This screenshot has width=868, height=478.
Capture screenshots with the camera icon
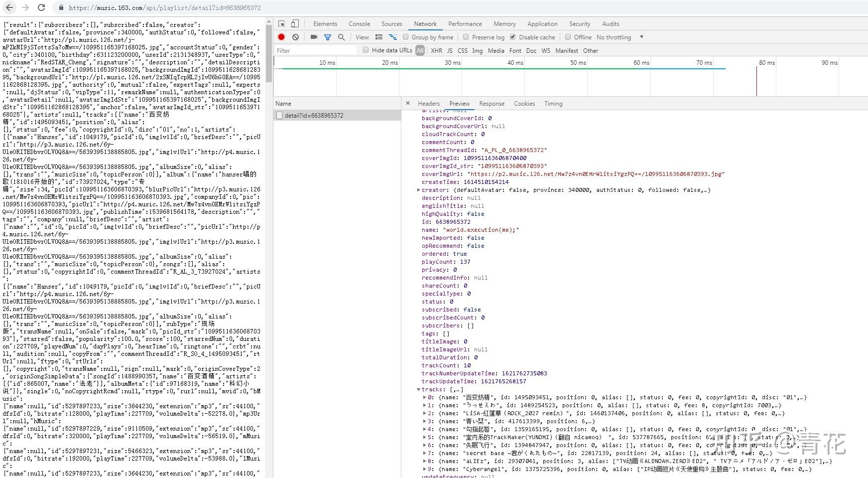point(314,37)
